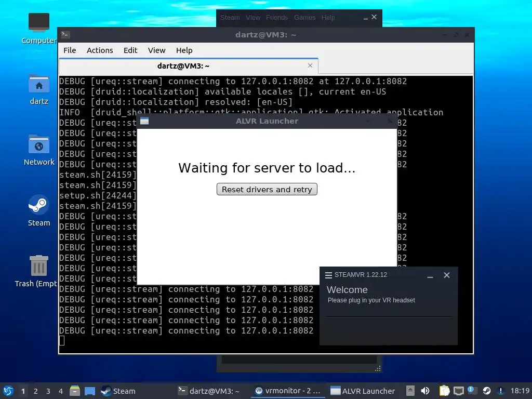
Task: Click removable media eject tray icon
Action: click(410, 391)
